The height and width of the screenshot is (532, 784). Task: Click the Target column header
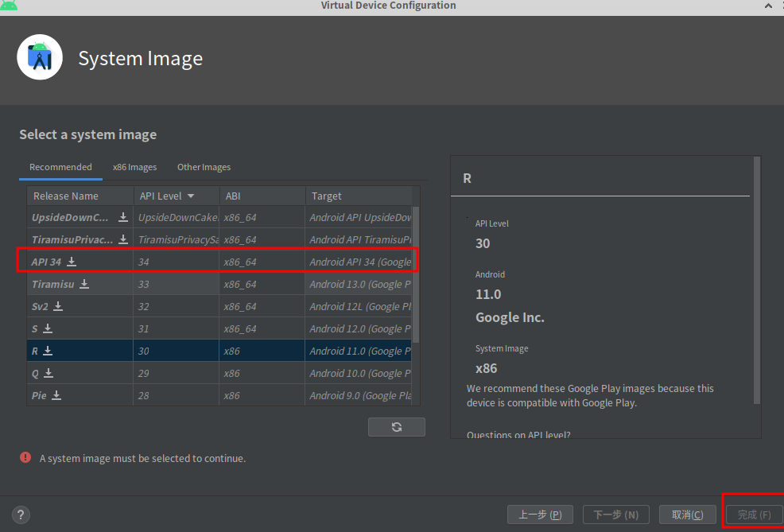point(359,196)
